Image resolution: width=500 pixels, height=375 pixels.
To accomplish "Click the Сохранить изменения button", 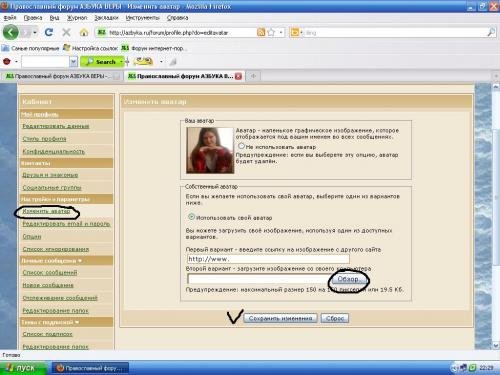I will [280, 318].
